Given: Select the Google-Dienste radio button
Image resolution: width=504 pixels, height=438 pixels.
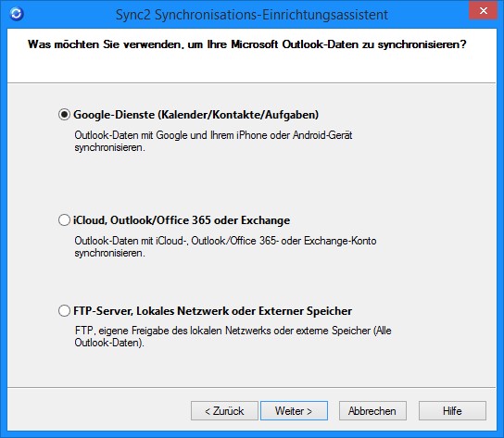Looking at the screenshot, I should (x=64, y=115).
